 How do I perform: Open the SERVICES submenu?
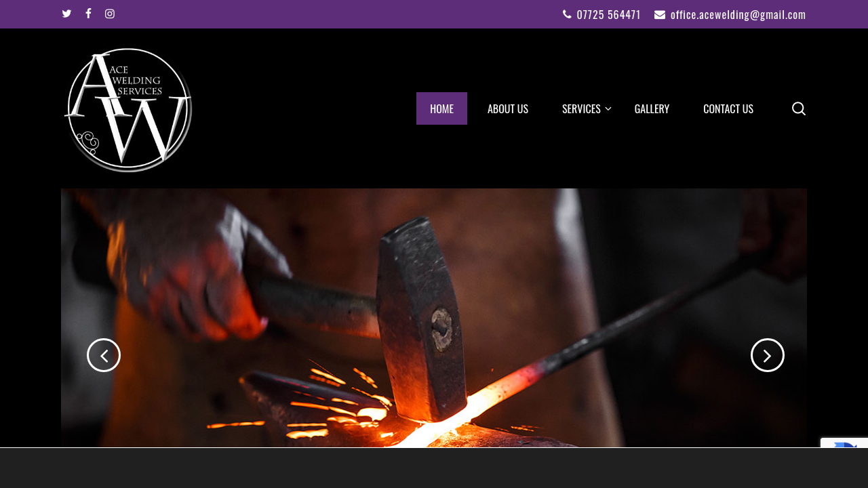(x=581, y=107)
